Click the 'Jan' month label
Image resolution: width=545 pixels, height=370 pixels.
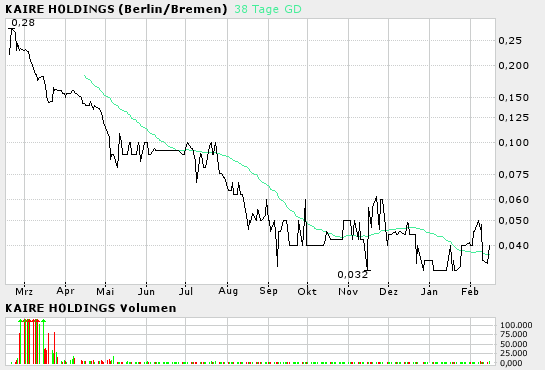click(429, 291)
